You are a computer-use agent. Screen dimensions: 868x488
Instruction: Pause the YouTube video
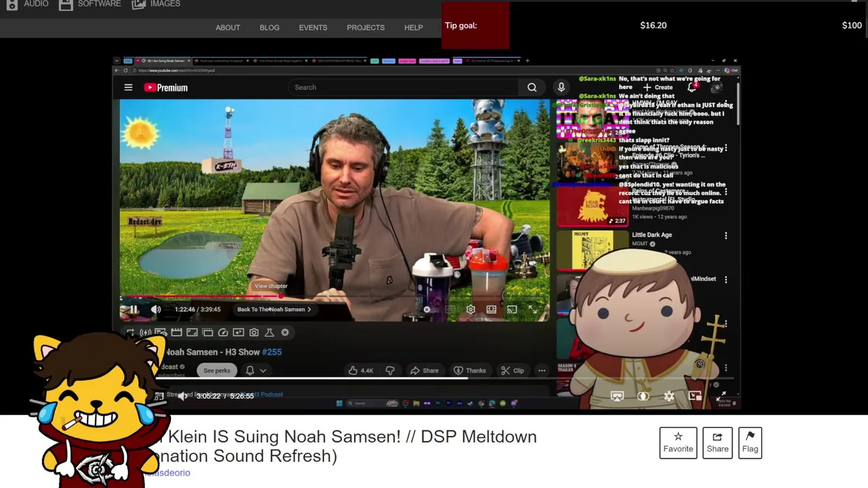click(134, 310)
